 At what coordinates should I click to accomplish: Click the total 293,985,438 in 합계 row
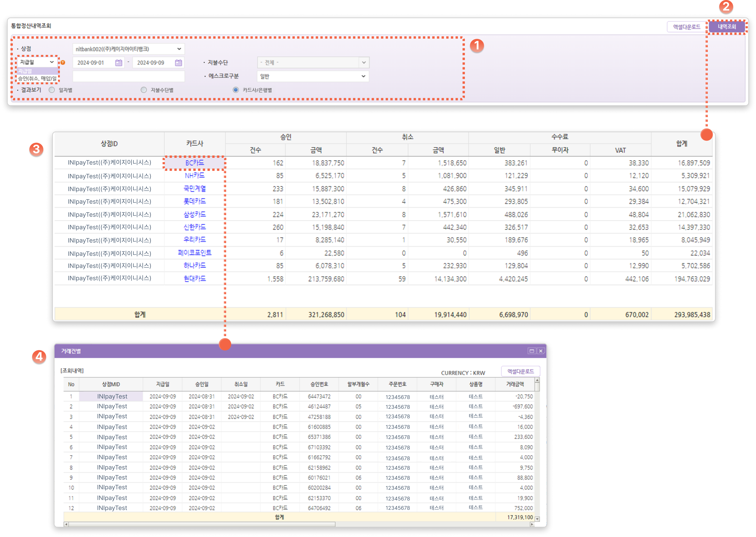pos(692,314)
